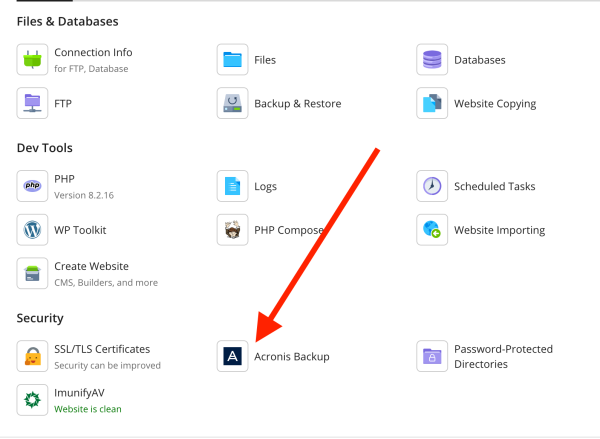Click the Website Copying pages icon
Image resolution: width=600 pixels, height=439 pixels.
[432, 103]
